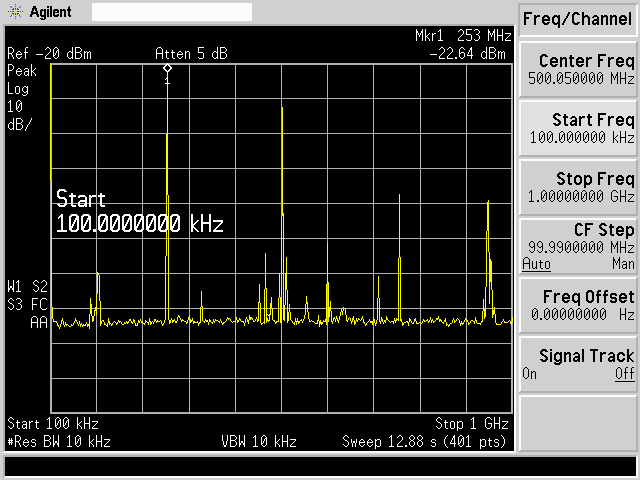This screenshot has width=640, height=480.
Task: Click the Atten 5 dB label
Action: point(191,54)
